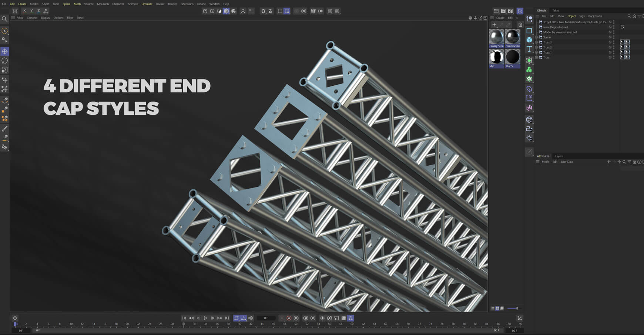Click the Render View clapperboard icon
The image size is (644, 335).
tap(496, 11)
